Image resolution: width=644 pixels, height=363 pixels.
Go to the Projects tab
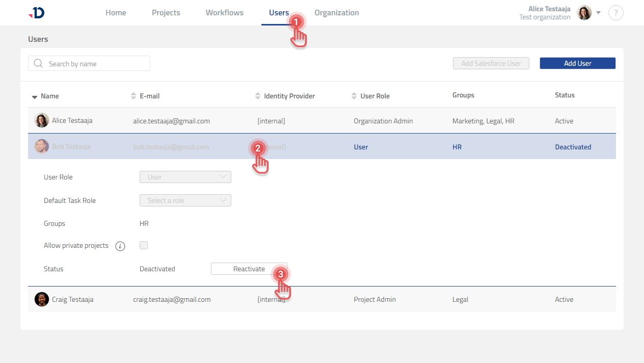point(166,13)
